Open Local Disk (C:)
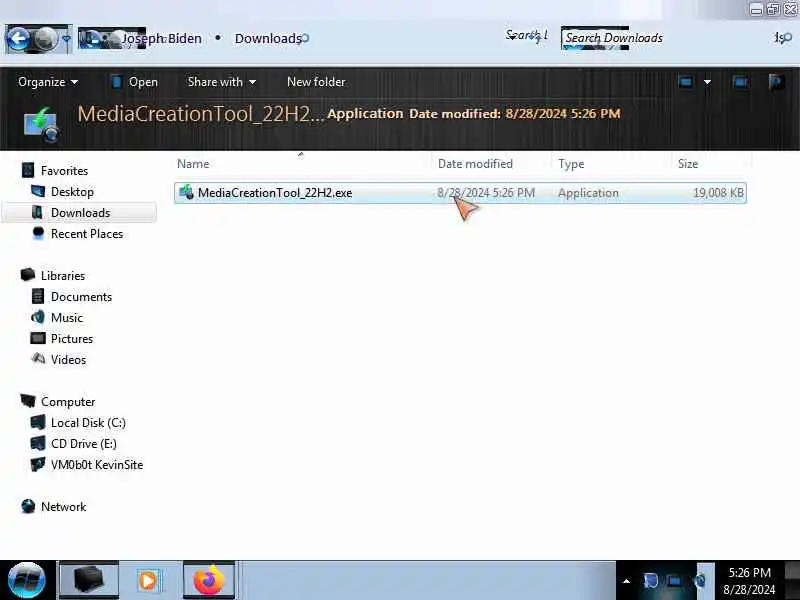 pyautogui.click(x=88, y=422)
